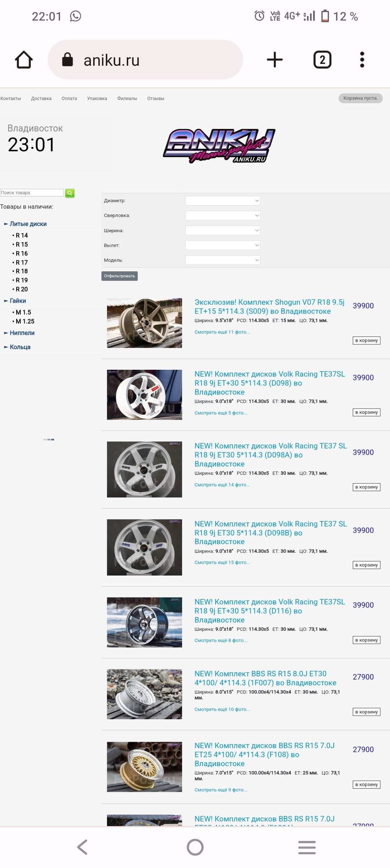Screen dimensions: 390x868
Task: Tap the browser home icon
Action: tap(24, 60)
